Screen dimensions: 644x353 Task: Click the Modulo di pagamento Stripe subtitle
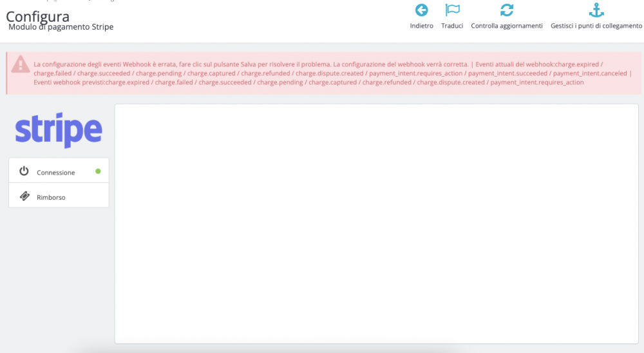(x=61, y=27)
